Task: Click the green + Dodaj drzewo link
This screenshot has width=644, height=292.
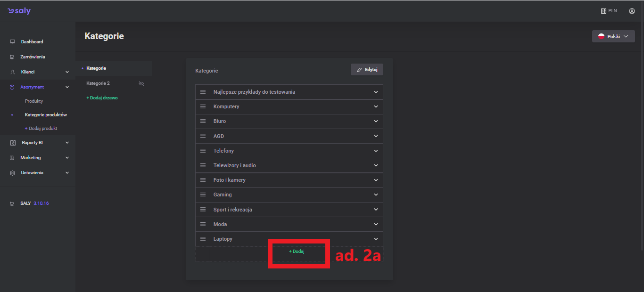Action: tap(102, 98)
